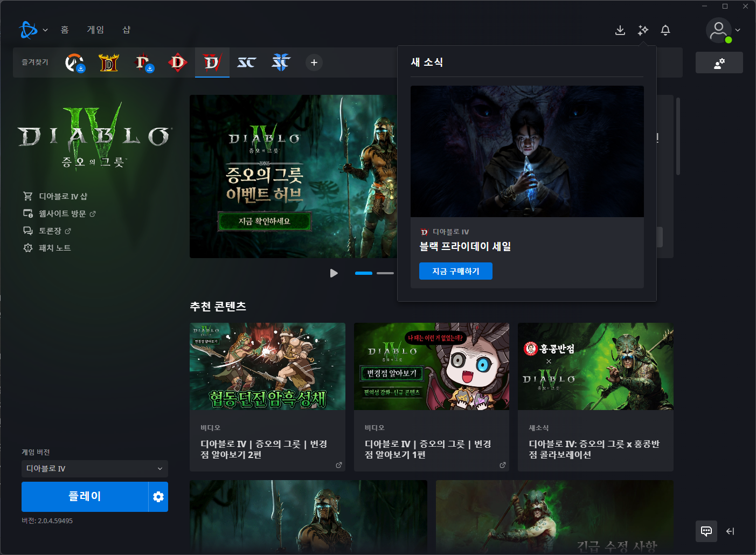Open the profile avatar
756x555 pixels.
pyautogui.click(x=719, y=30)
